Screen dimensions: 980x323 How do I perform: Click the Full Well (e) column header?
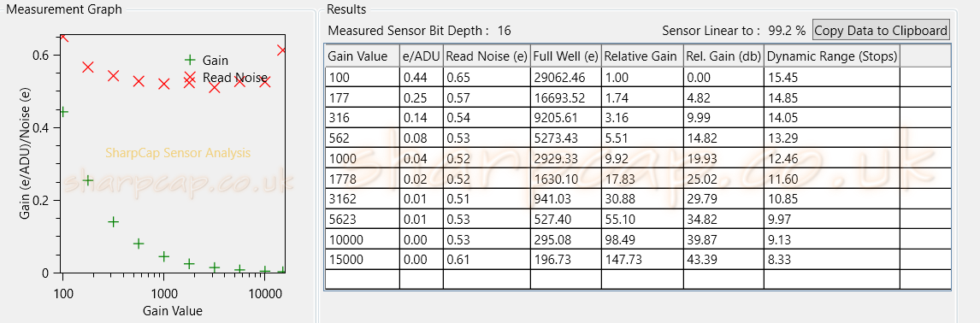pos(565,56)
